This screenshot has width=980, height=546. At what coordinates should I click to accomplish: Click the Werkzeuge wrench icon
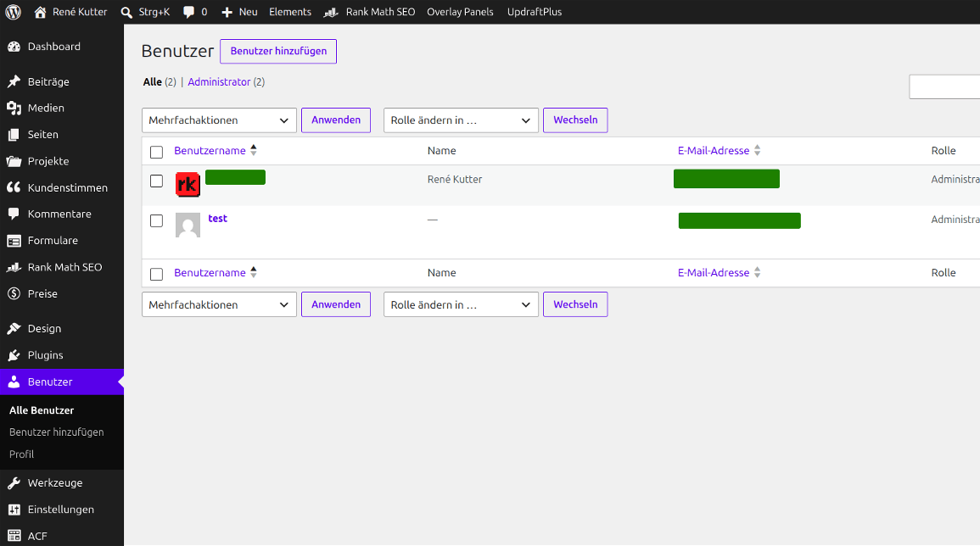[x=14, y=483]
